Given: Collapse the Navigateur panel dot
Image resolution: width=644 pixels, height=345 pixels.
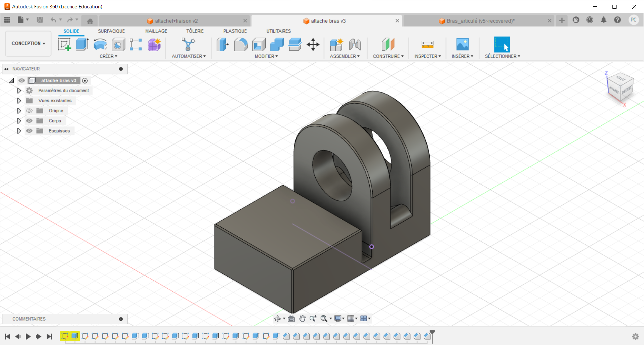Looking at the screenshot, I should pos(121,69).
